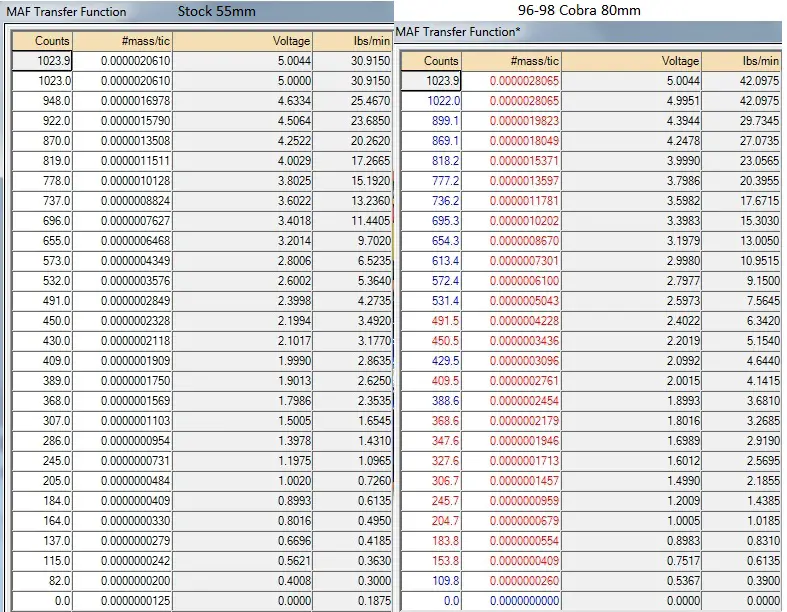
Task: Click voltage cell 3.3983
Action: click(631, 221)
